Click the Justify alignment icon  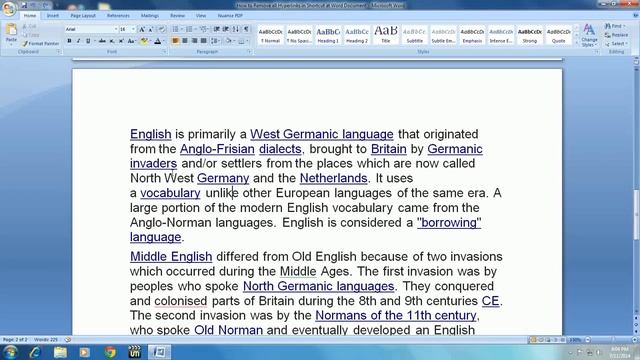203,41
